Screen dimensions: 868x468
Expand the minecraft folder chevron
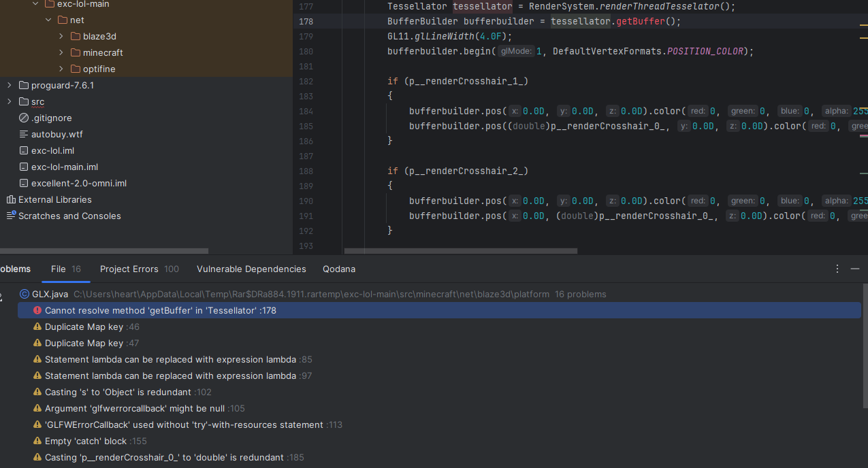point(61,52)
